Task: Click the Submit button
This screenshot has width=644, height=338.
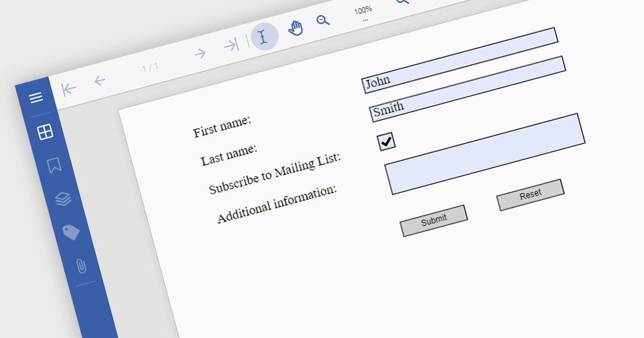Action: click(x=434, y=221)
